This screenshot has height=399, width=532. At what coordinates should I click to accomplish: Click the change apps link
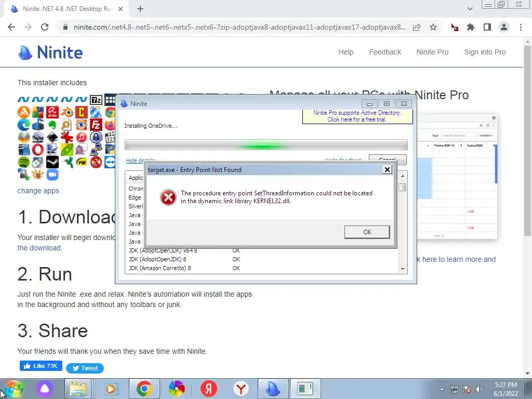click(x=38, y=191)
